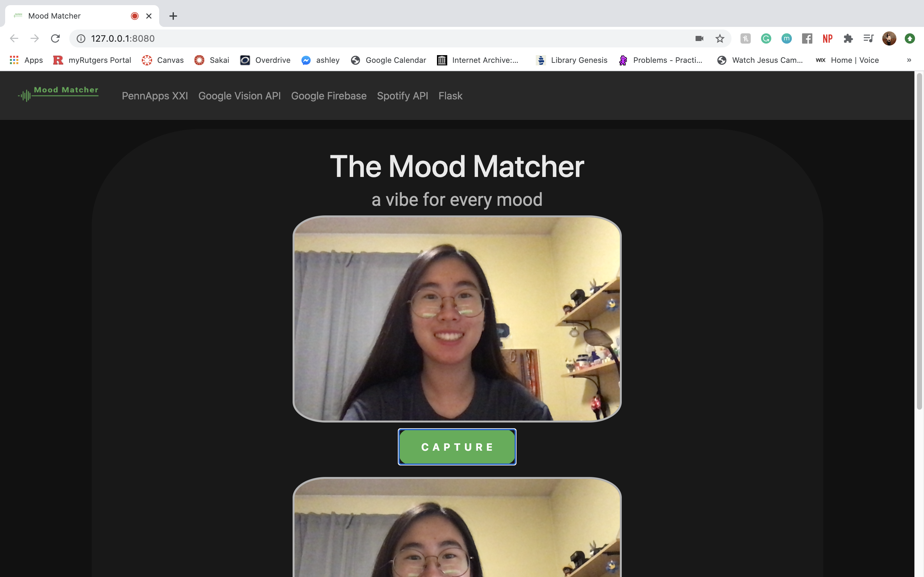Viewport: 924px width, 577px height.
Task: Bookmark this page with the star icon
Action: point(720,38)
